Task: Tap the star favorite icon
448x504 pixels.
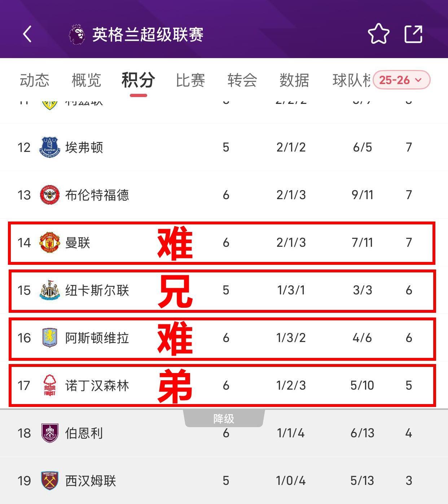Action: [378, 34]
